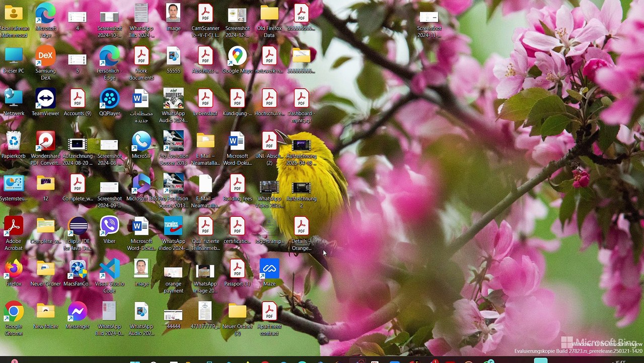Select the Kündigung PDF file

point(237,102)
